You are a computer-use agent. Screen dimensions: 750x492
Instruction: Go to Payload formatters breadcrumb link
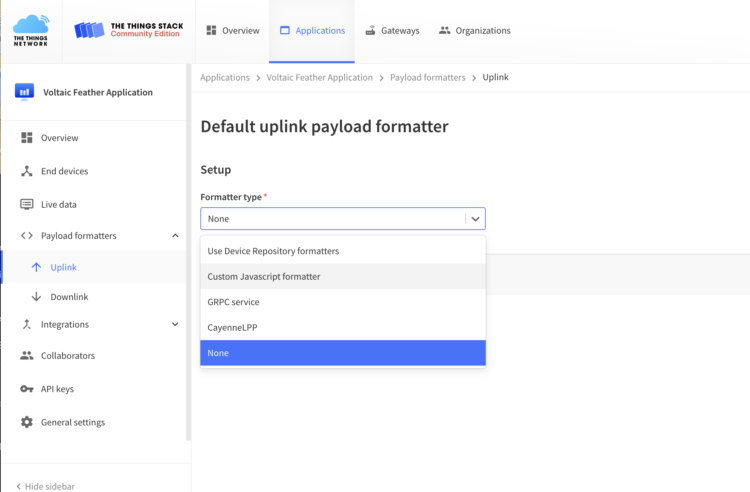coord(428,77)
